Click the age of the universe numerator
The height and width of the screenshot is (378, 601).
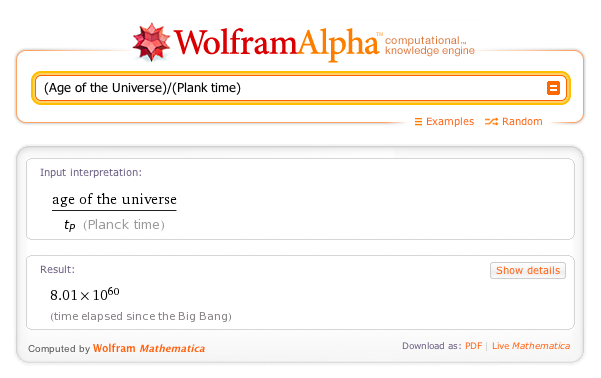(x=114, y=200)
